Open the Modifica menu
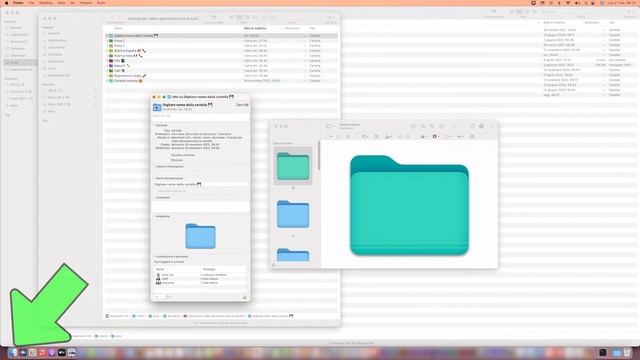 click(x=45, y=3)
